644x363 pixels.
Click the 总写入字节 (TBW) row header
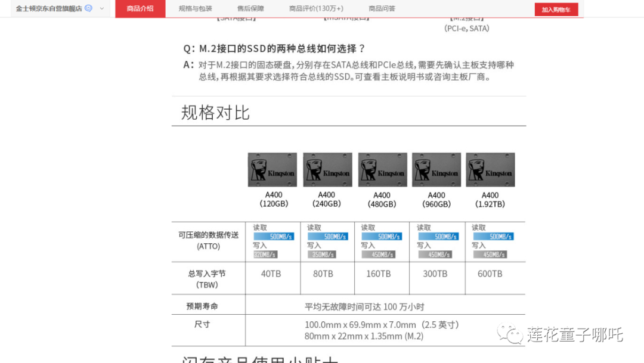pyautogui.click(x=207, y=279)
